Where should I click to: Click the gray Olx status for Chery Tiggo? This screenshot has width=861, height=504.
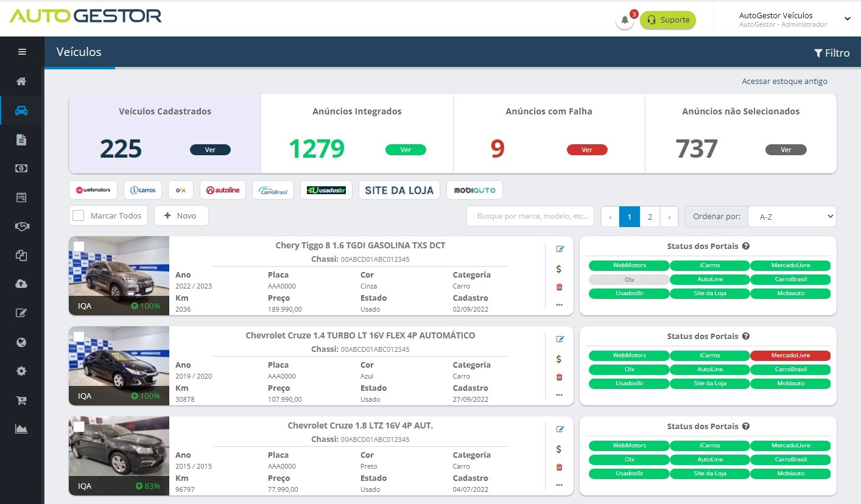pyautogui.click(x=629, y=279)
